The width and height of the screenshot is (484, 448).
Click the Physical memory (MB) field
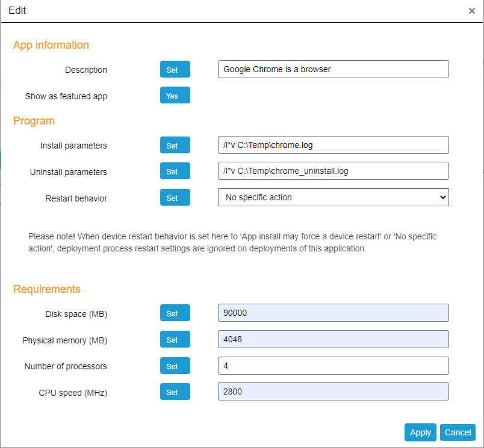click(333, 339)
